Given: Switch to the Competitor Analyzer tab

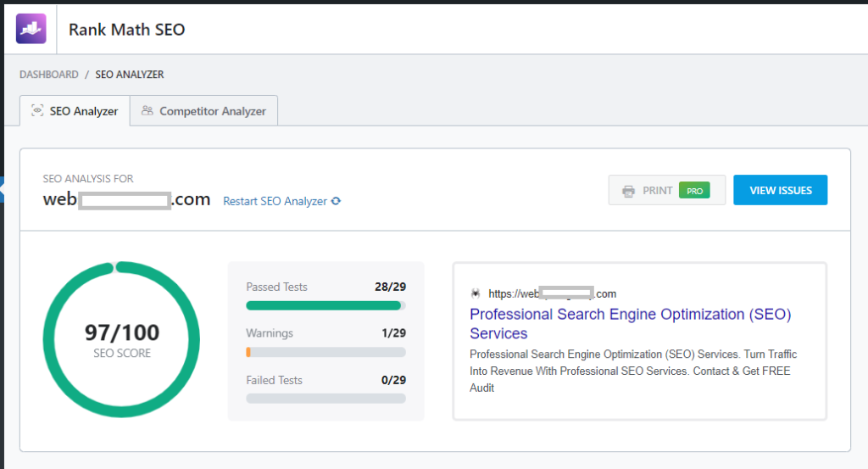Looking at the screenshot, I should pyautogui.click(x=203, y=111).
